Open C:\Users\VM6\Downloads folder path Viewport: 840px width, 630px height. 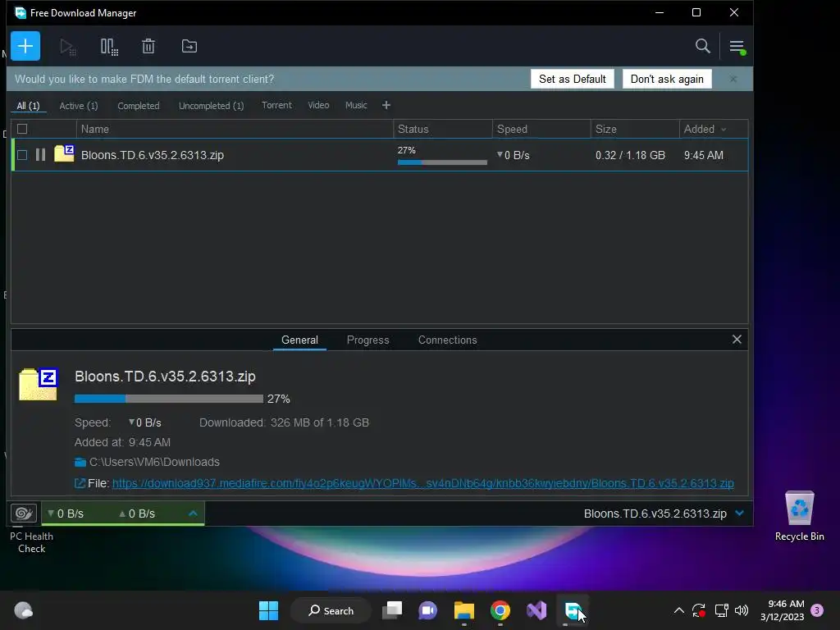[154, 462]
